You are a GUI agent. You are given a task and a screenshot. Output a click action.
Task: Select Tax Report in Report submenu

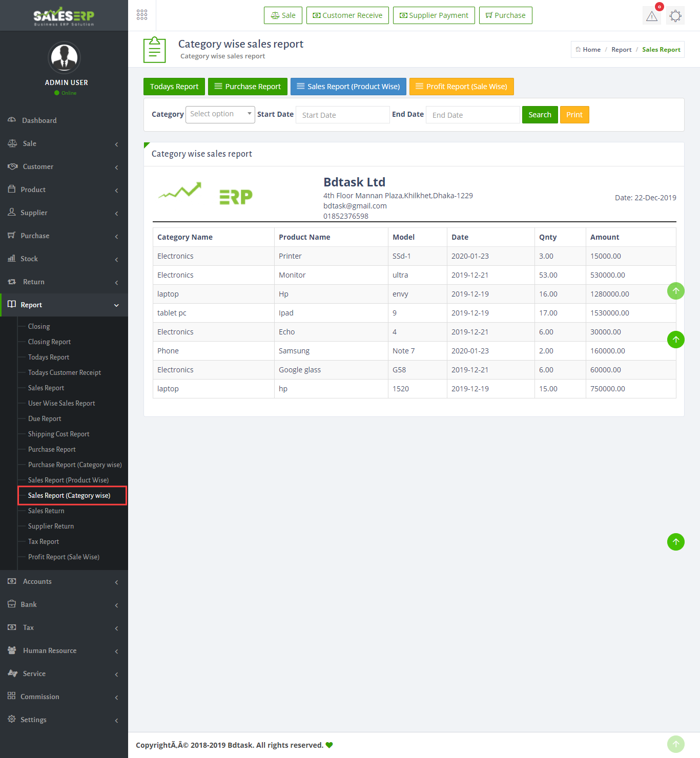pyautogui.click(x=44, y=541)
